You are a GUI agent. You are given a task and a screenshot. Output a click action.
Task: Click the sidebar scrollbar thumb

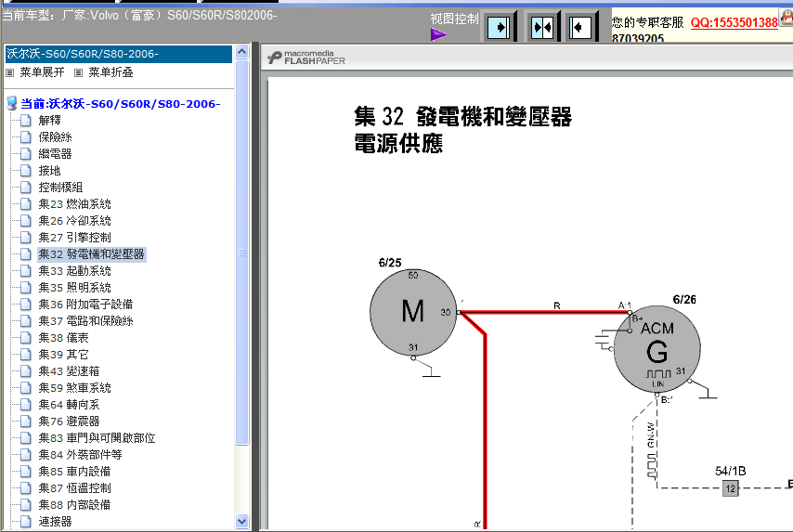pos(241,252)
